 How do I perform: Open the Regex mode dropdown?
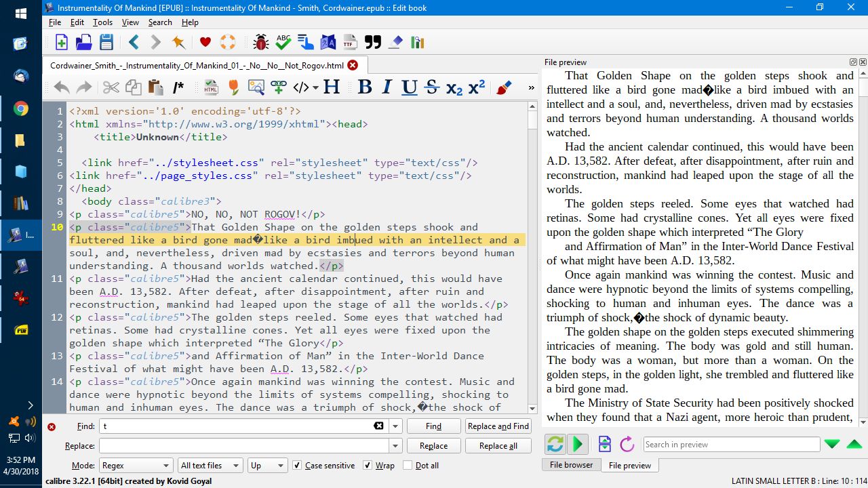point(136,466)
